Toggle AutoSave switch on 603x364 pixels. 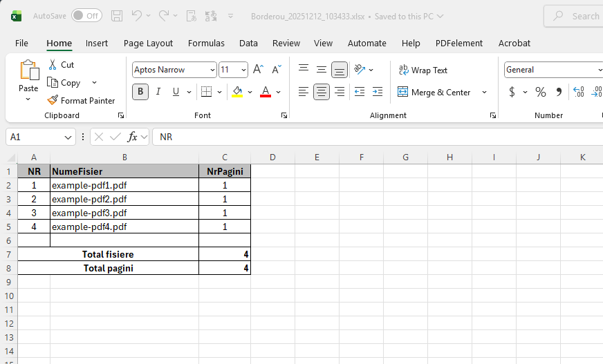click(x=86, y=16)
